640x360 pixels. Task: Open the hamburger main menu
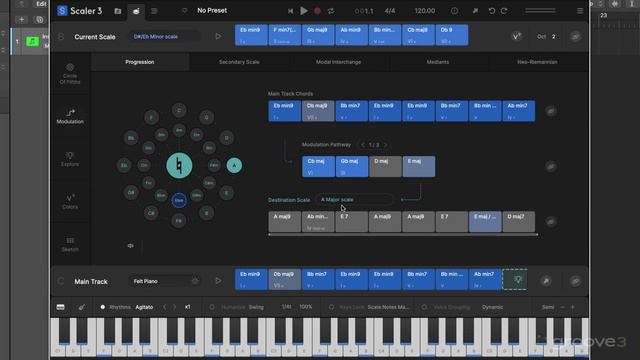[580, 11]
